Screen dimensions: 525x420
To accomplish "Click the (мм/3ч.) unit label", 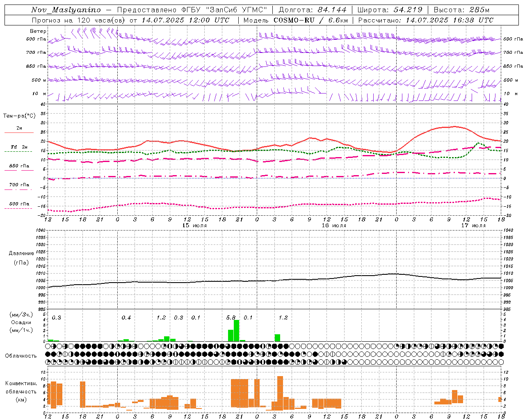I will coord(21,315).
